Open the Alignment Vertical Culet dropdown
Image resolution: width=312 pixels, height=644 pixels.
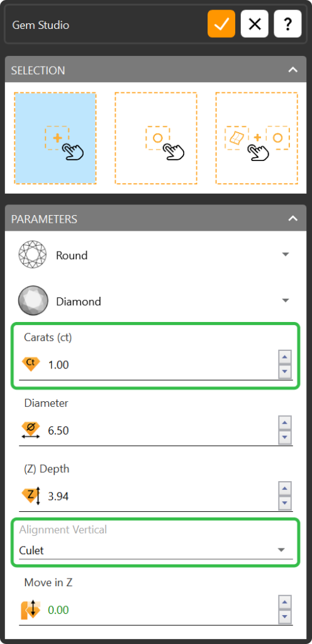[x=156, y=550]
